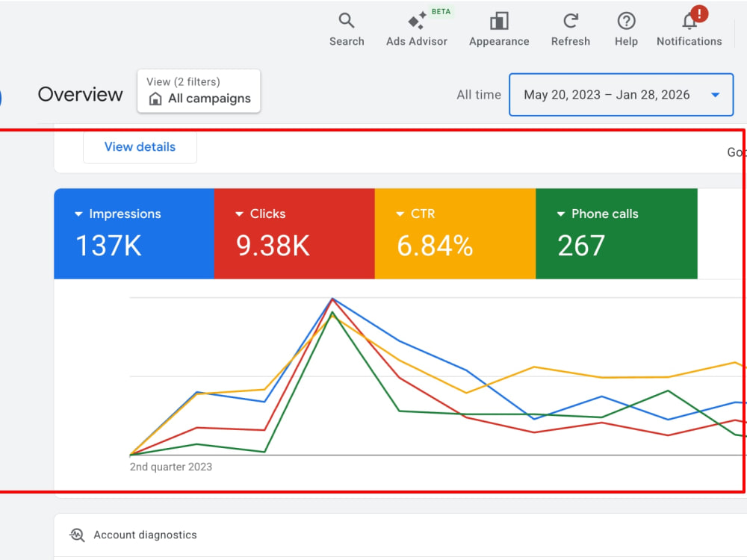
Task: Select the blue Impressions 137K card
Action: (x=134, y=233)
